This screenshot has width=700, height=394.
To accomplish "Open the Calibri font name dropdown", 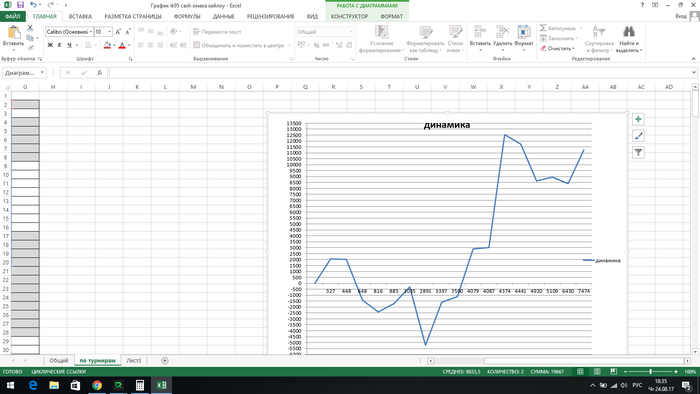I will coord(91,32).
